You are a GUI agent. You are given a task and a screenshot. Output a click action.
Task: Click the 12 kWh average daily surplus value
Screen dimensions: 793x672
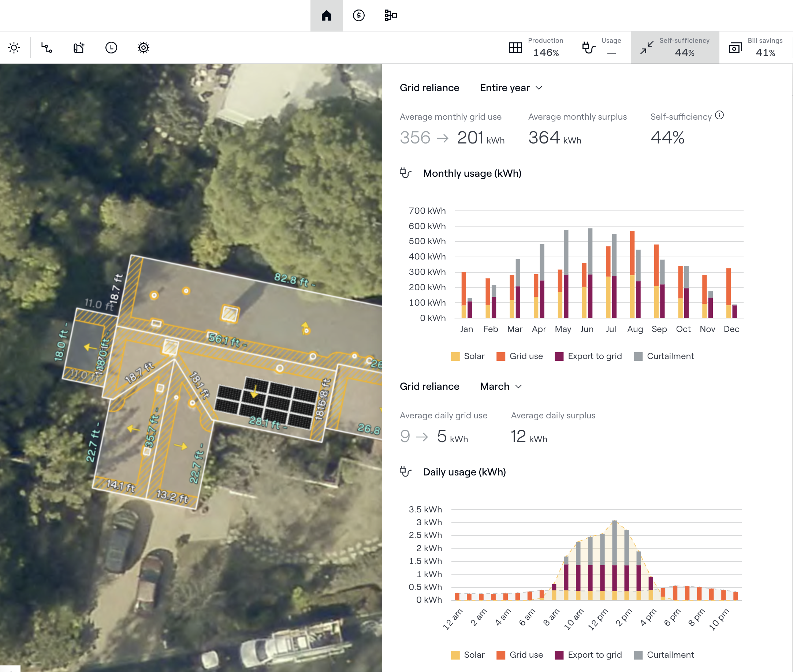[529, 436]
